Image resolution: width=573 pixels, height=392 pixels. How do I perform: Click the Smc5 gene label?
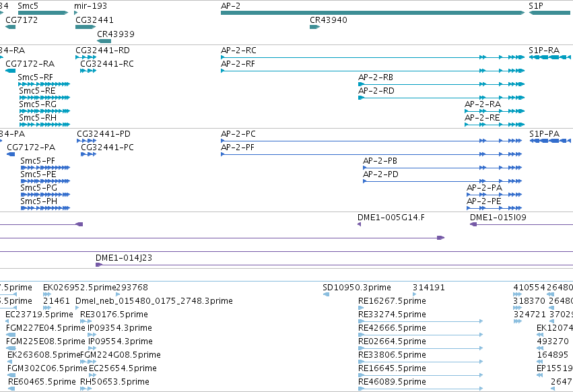coord(28,6)
